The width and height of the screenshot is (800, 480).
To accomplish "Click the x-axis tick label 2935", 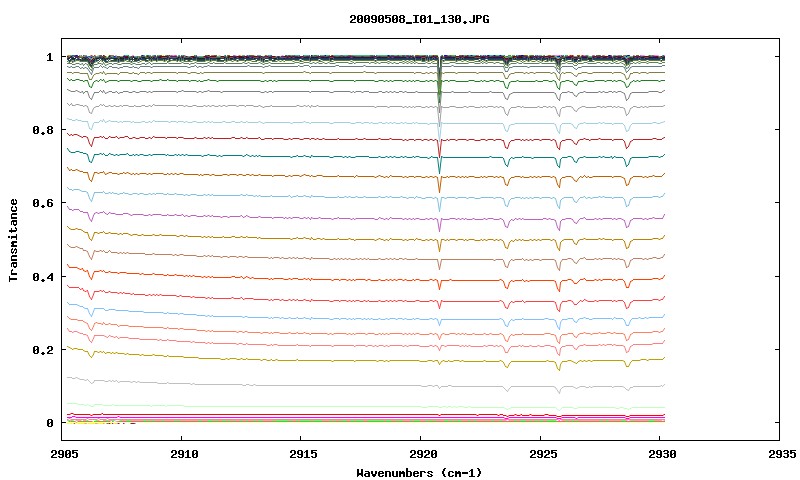I will [782, 454].
